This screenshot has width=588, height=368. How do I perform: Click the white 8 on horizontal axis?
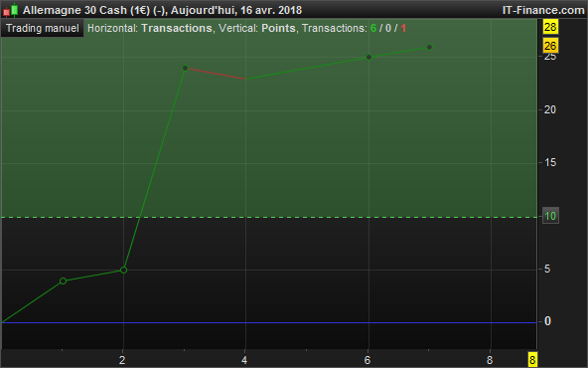(490, 360)
